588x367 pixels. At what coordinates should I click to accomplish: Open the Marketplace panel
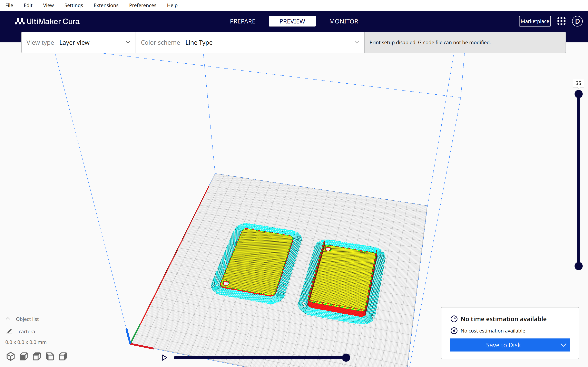click(x=535, y=21)
